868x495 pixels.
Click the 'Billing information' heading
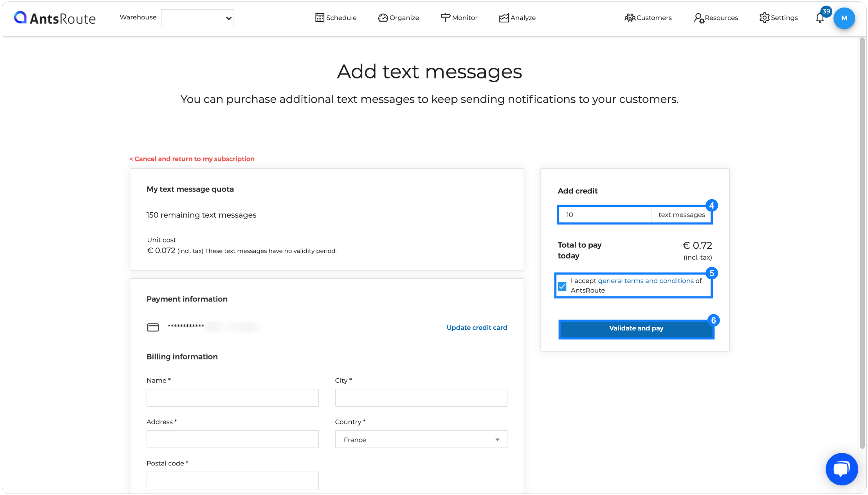[182, 357]
